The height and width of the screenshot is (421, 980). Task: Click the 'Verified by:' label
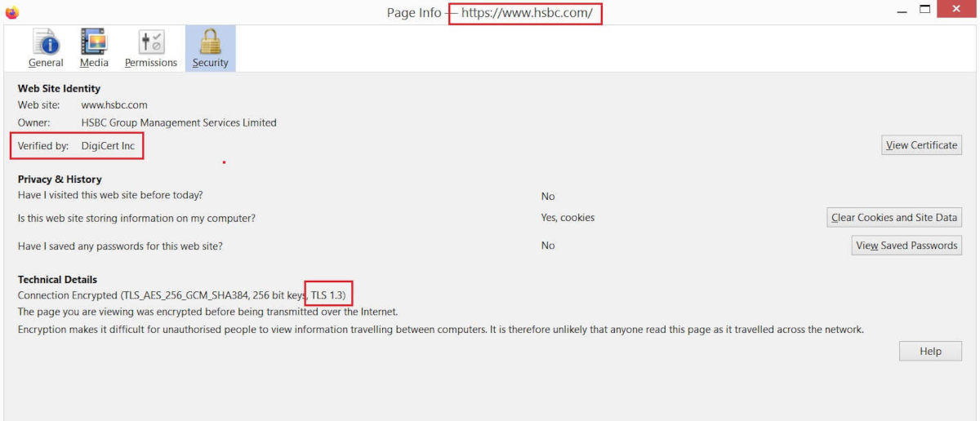click(x=43, y=146)
